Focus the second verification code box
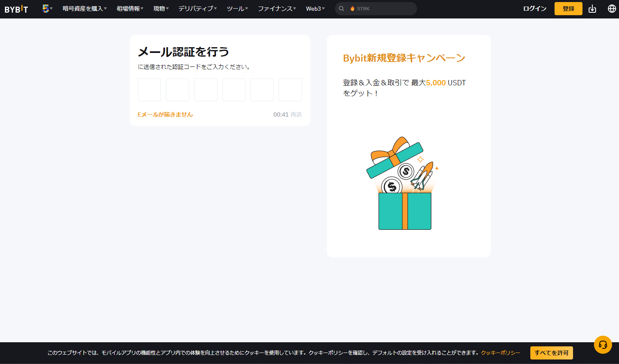This screenshot has width=619, height=364. click(x=177, y=90)
